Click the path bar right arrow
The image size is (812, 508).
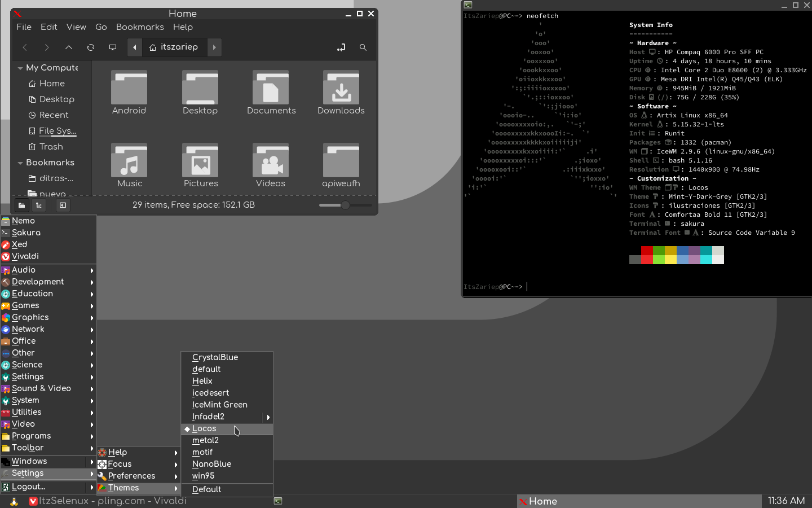(214, 47)
